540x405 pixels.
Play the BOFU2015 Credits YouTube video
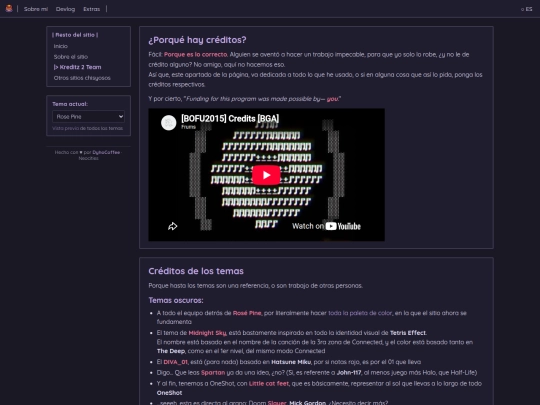tap(266, 175)
